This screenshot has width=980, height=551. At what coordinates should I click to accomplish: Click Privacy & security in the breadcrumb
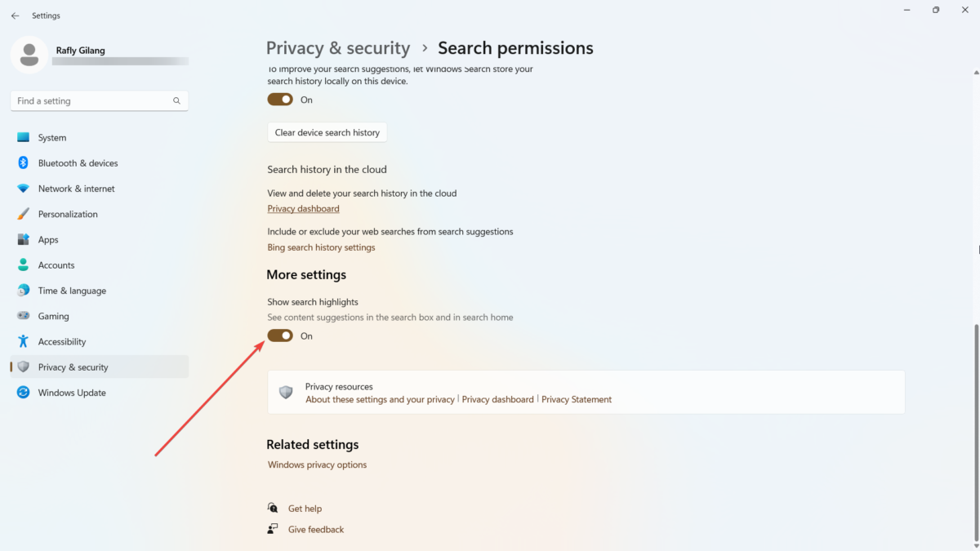(337, 48)
